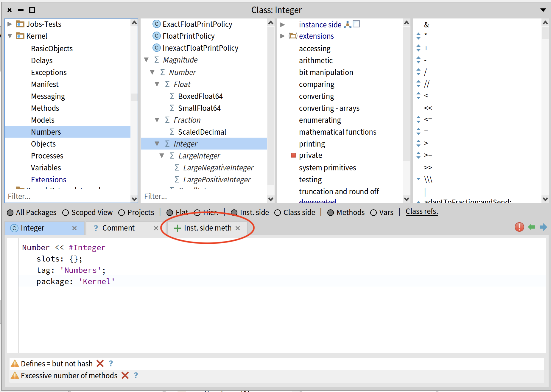Select the Vars radio button

[373, 213]
